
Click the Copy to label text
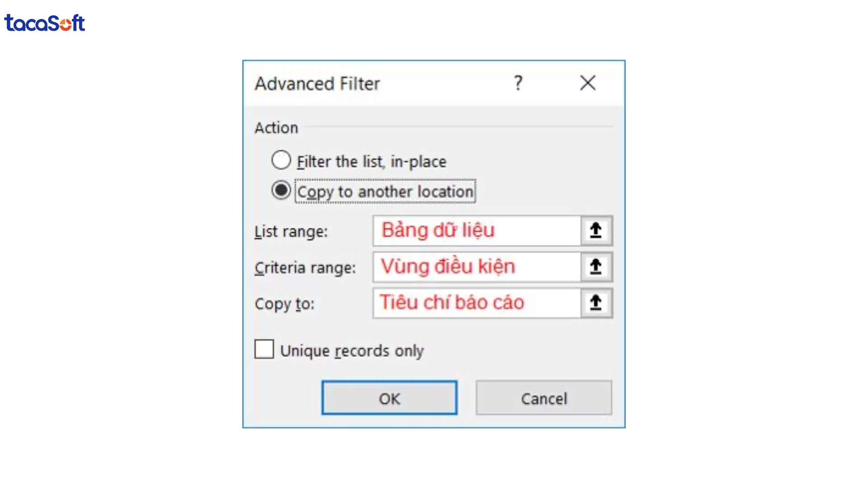(285, 304)
